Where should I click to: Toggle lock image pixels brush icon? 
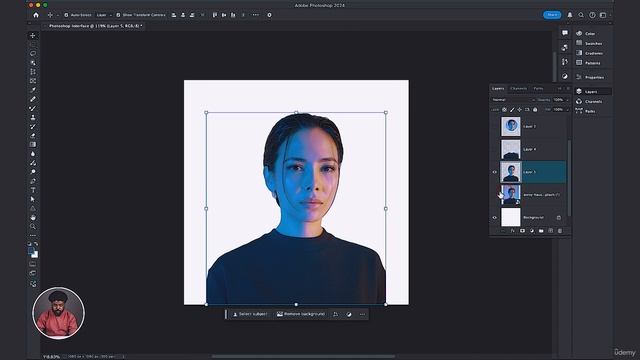[x=512, y=110]
